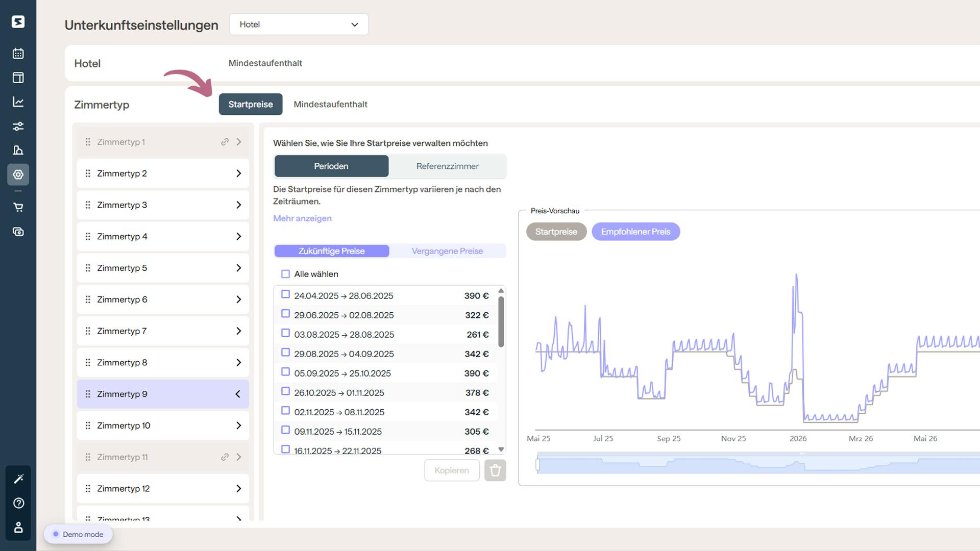Check period 29.08.2025 → 04.09.2025
980x551 pixels.
point(285,353)
